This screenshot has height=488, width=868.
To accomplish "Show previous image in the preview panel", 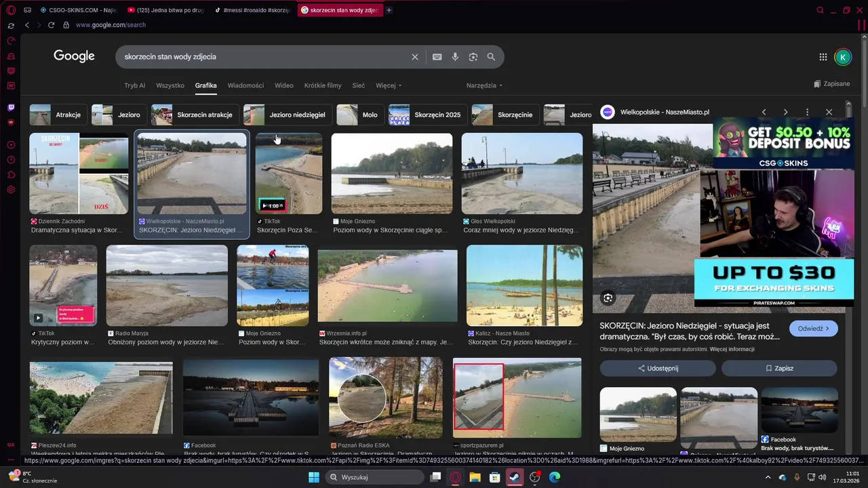I will (764, 112).
